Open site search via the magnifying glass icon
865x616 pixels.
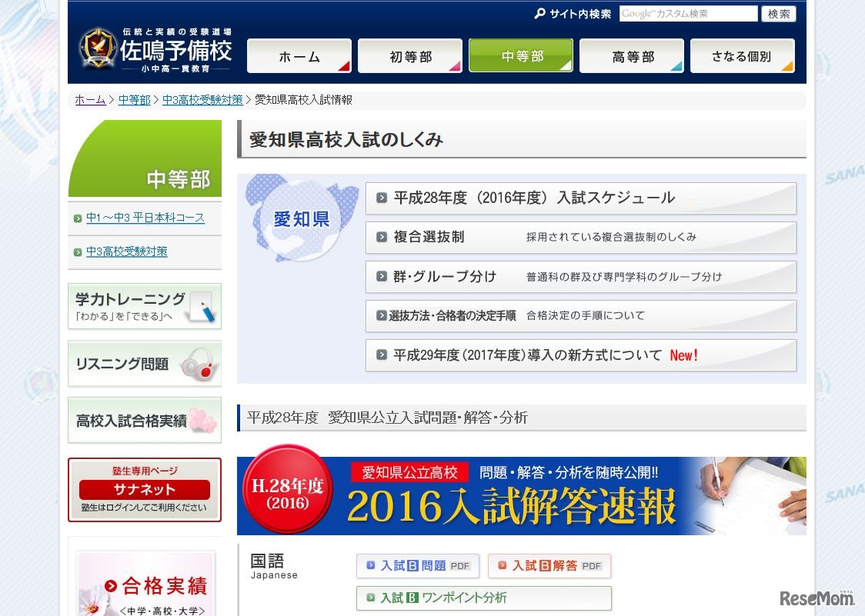point(539,14)
